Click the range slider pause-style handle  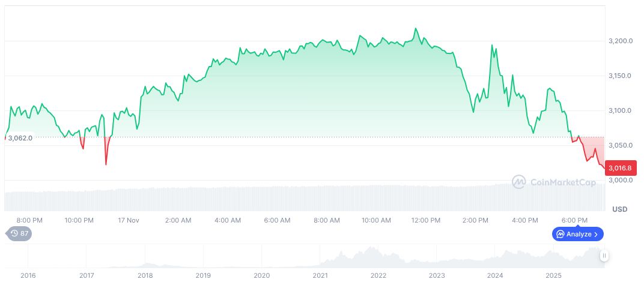click(604, 256)
